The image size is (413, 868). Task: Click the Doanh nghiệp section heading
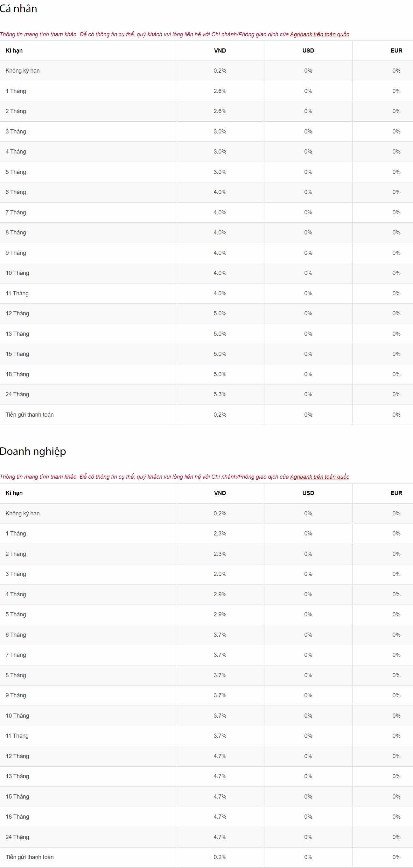coord(33,451)
